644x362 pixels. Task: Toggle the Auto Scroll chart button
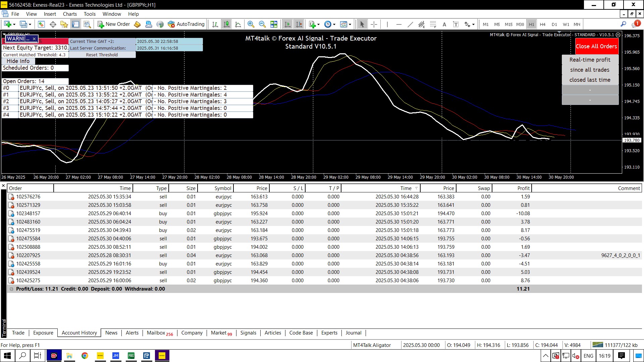coord(287,24)
